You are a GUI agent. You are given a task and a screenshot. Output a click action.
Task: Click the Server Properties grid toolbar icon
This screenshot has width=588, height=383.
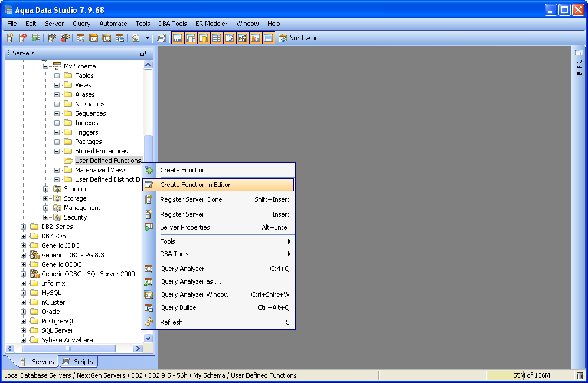(36, 38)
